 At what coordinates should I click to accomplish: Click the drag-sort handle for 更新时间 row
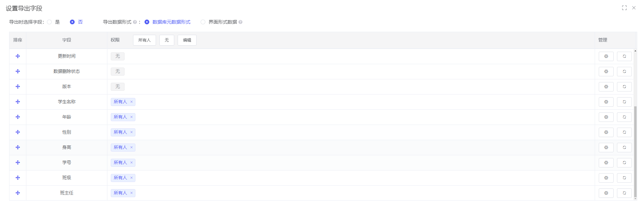coord(18,56)
